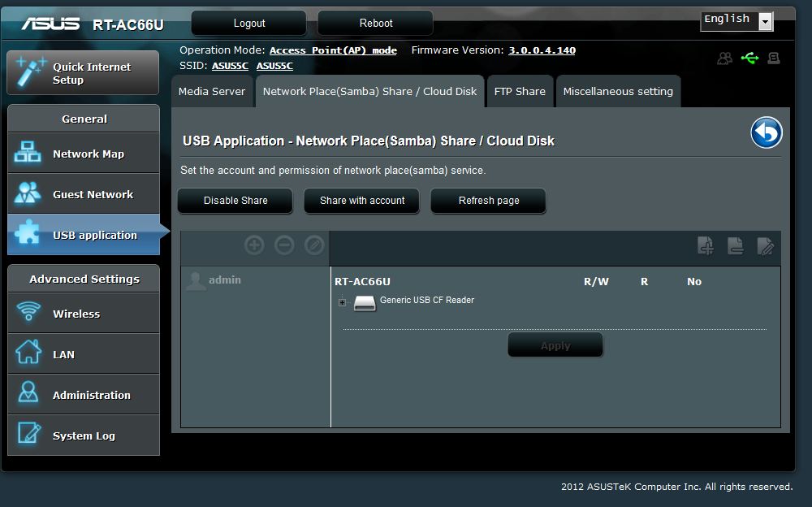
Task: Click the Advanced Settings section header
Action: (x=84, y=279)
